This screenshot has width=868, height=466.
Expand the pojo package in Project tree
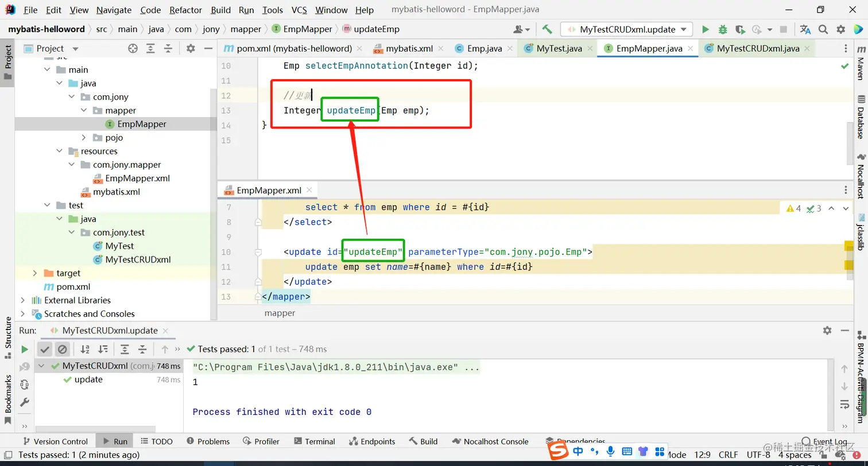click(84, 138)
